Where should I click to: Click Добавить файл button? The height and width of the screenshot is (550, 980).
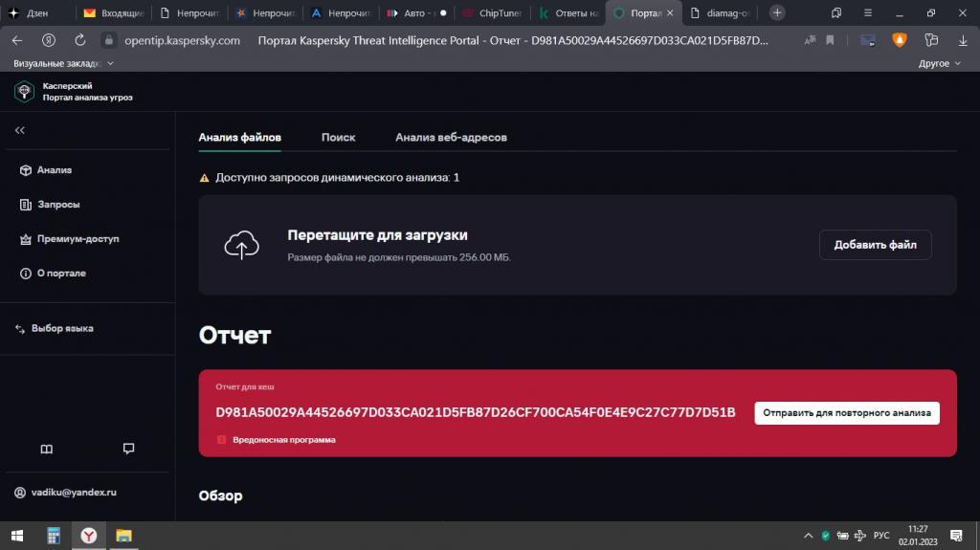click(x=875, y=244)
